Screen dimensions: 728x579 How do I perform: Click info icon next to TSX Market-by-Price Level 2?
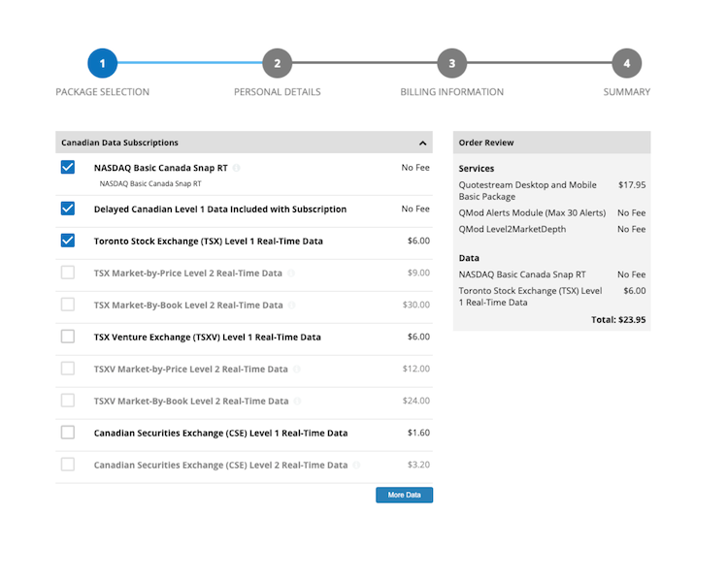(291, 273)
